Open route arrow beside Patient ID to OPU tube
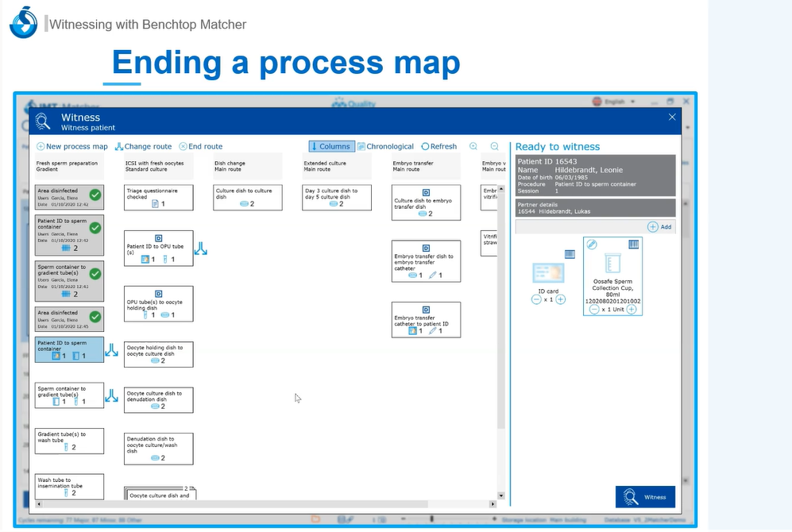 pos(201,249)
